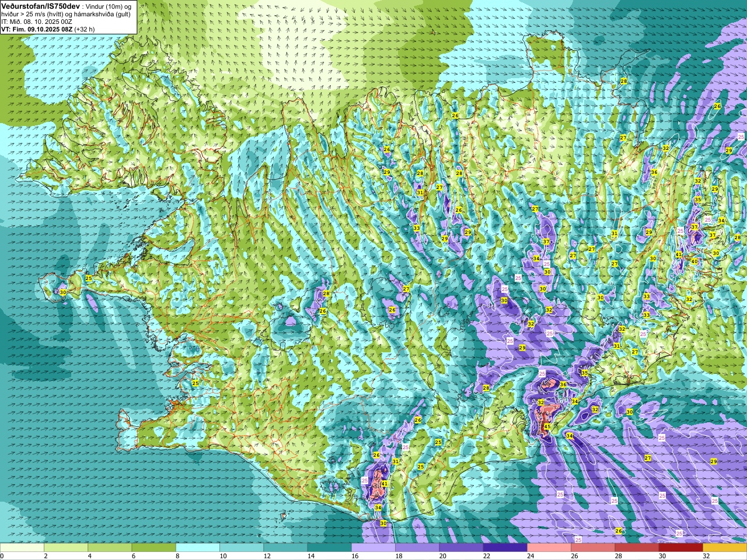Viewport: 747px width, 560px height.
Task: Click the yellow "40" peak gust label
Action: coord(694,261)
